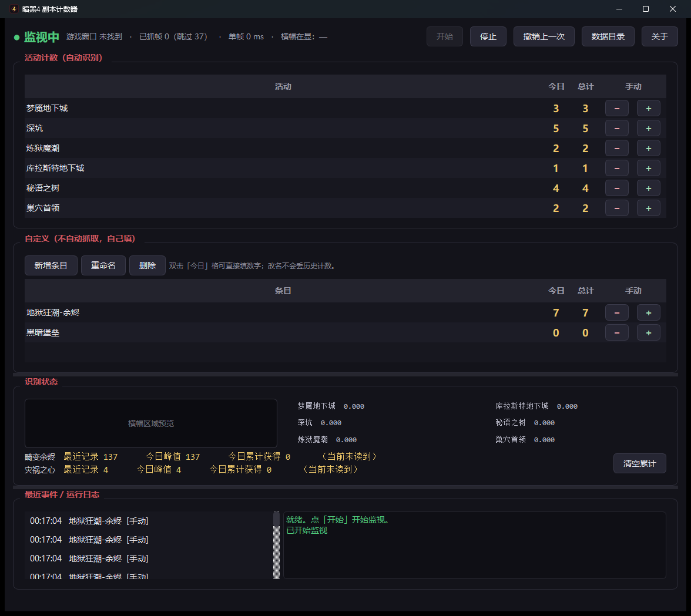Select the 秘语之树 activity name

(x=43, y=188)
